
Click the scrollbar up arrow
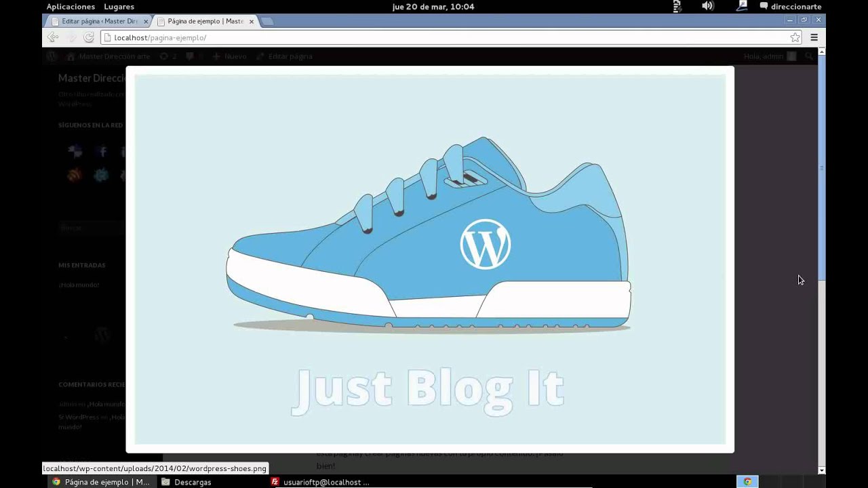822,52
